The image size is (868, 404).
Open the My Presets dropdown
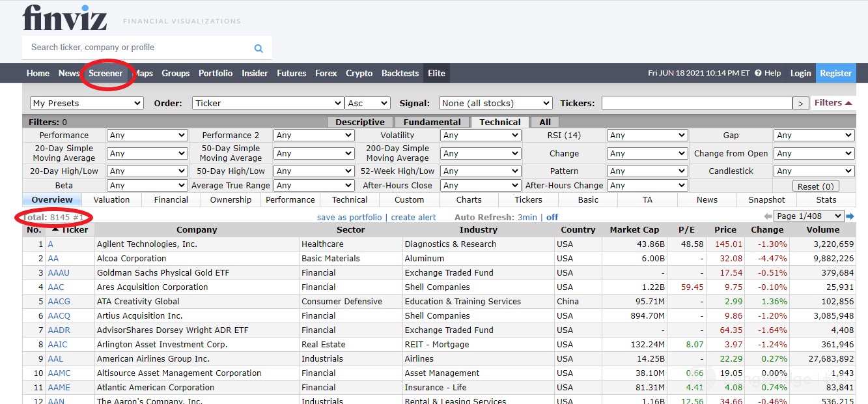click(87, 103)
